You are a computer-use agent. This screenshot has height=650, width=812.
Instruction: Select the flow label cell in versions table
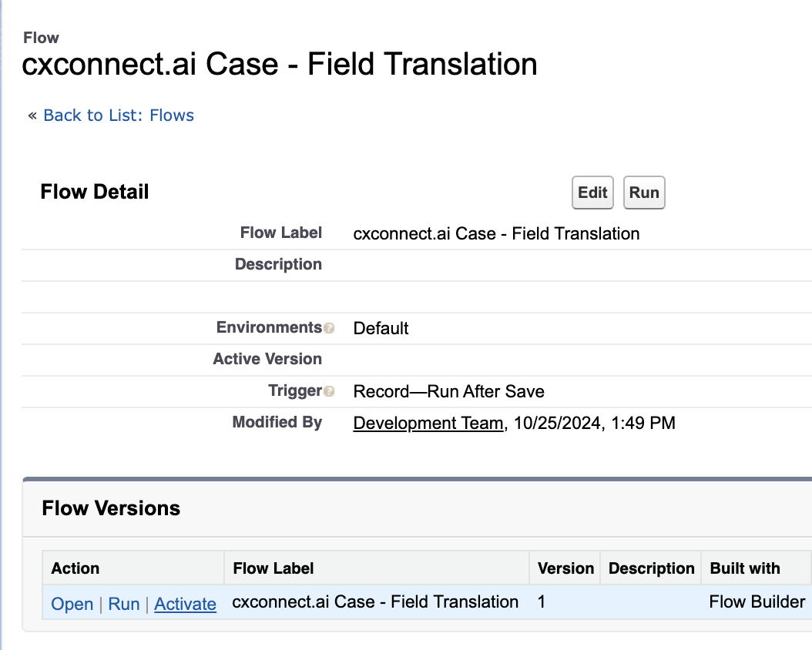pos(375,602)
